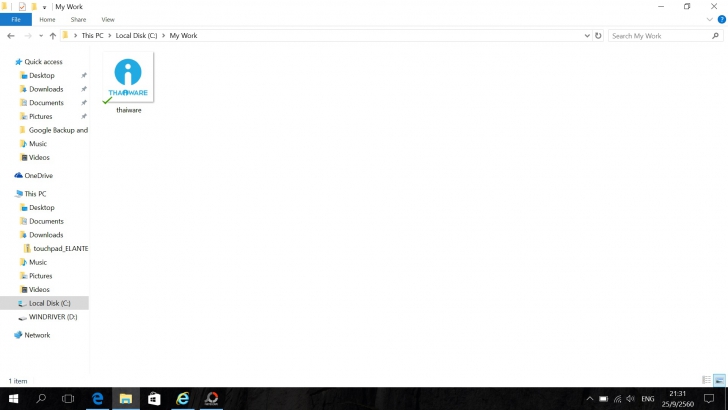The width and height of the screenshot is (728, 410).
Task: Open the File ribbon tab
Action: pyautogui.click(x=16, y=20)
